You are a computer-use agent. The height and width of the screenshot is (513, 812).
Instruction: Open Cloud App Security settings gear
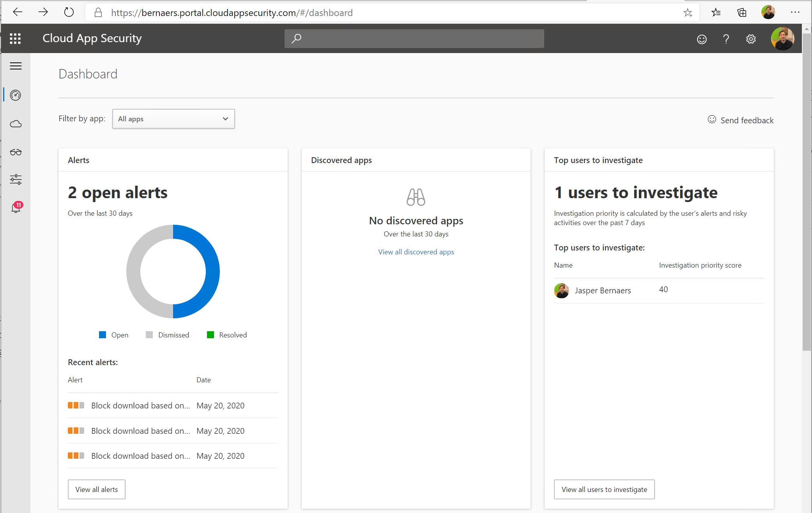coord(750,39)
